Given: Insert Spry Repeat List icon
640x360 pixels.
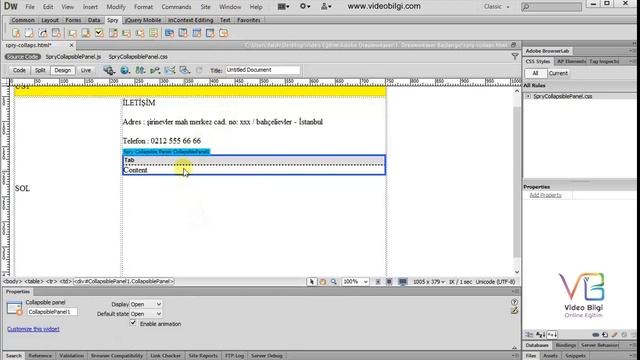Looking at the screenshot, I should click(56, 33).
